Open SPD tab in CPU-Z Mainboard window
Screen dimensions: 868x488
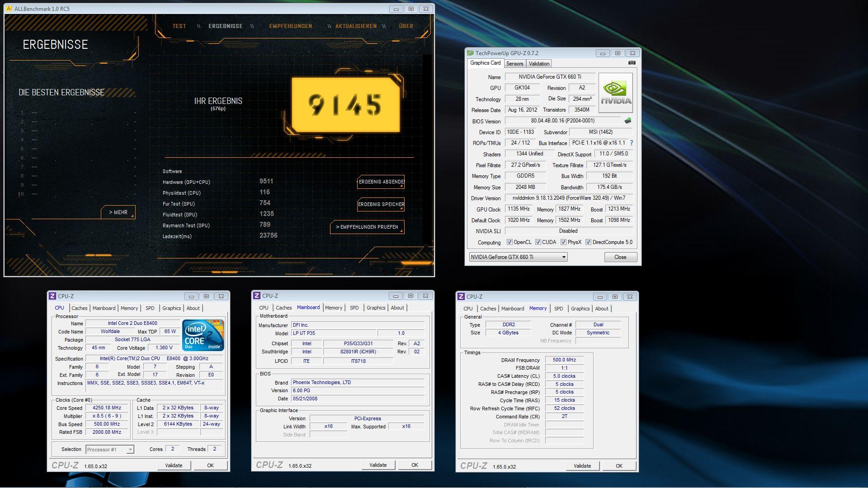tap(354, 308)
